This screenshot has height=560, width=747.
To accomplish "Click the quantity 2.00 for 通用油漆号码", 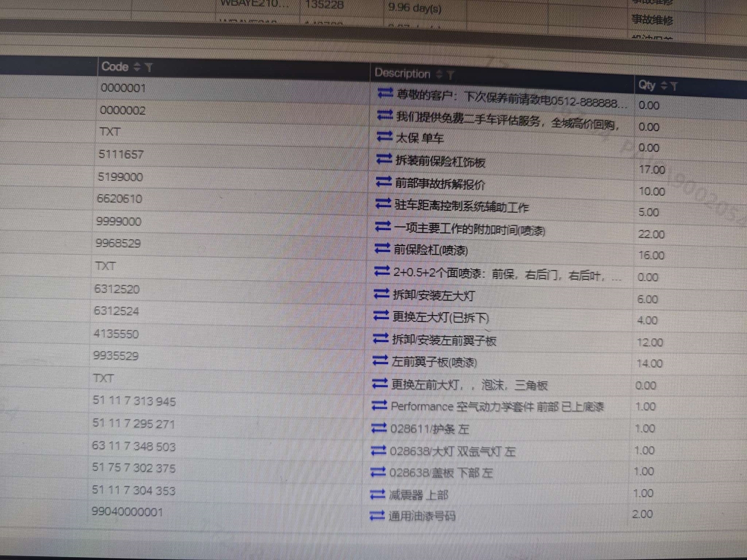I will (x=643, y=514).
